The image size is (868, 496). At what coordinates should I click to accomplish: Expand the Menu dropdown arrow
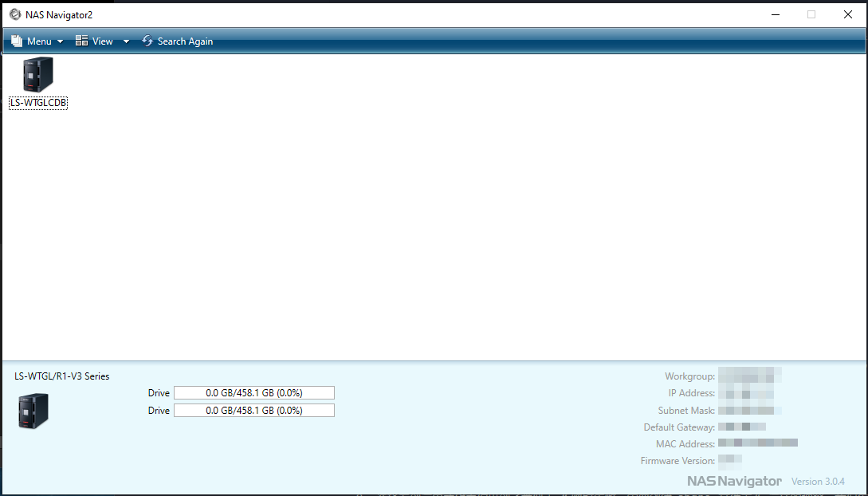pos(61,42)
